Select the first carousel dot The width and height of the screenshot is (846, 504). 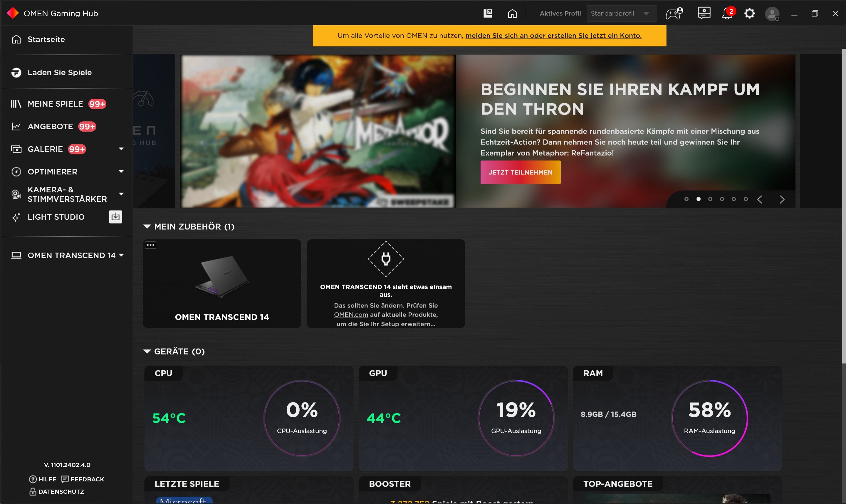[686, 199]
